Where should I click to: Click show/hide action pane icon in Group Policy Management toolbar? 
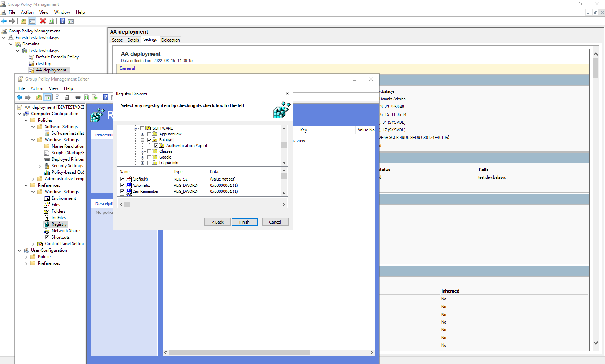click(x=71, y=21)
